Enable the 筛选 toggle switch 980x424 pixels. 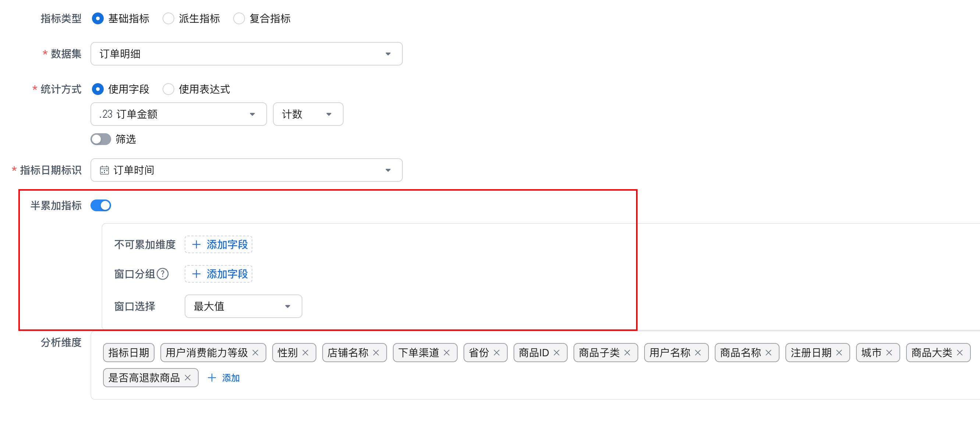coord(101,139)
